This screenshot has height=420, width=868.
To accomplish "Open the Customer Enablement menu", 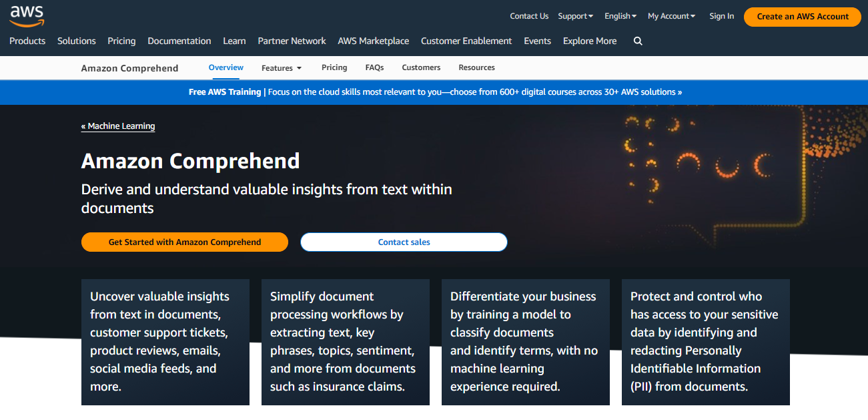I will tap(466, 41).
